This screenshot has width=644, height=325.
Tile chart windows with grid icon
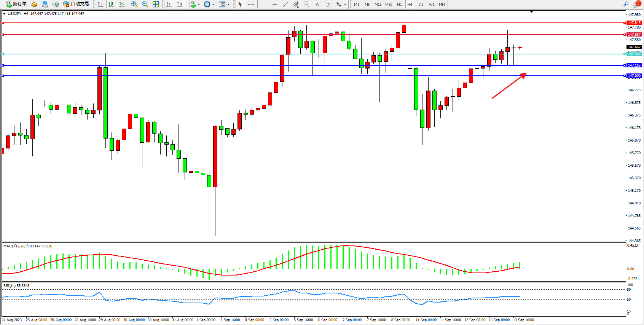(156, 4)
